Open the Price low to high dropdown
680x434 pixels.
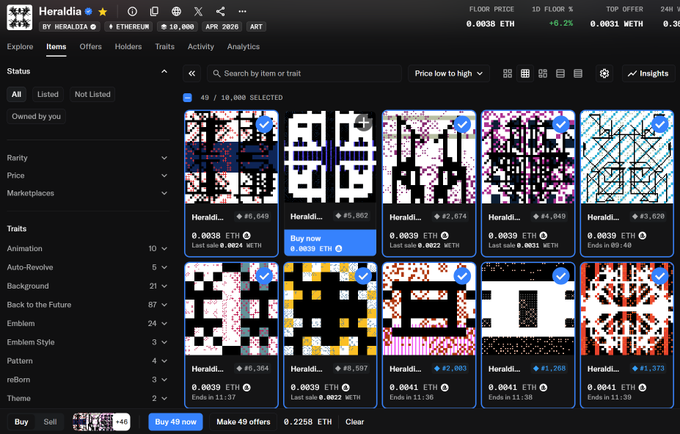[448, 74]
